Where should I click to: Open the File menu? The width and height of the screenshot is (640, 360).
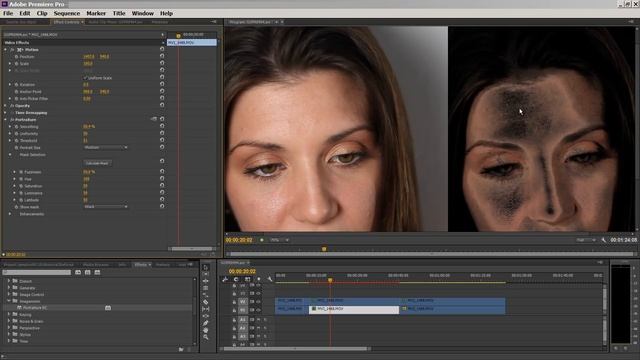click(8, 13)
